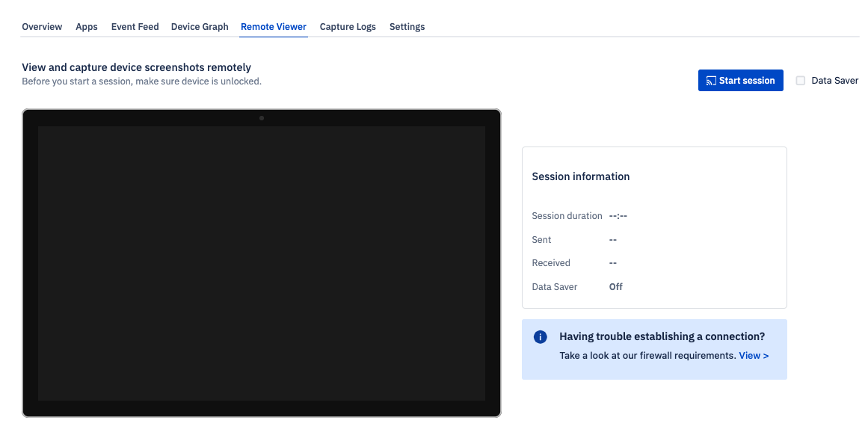The height and width of the screenshot is (441, 868).
Task: Open the Device Graph tab
Action: pos(200,26)
